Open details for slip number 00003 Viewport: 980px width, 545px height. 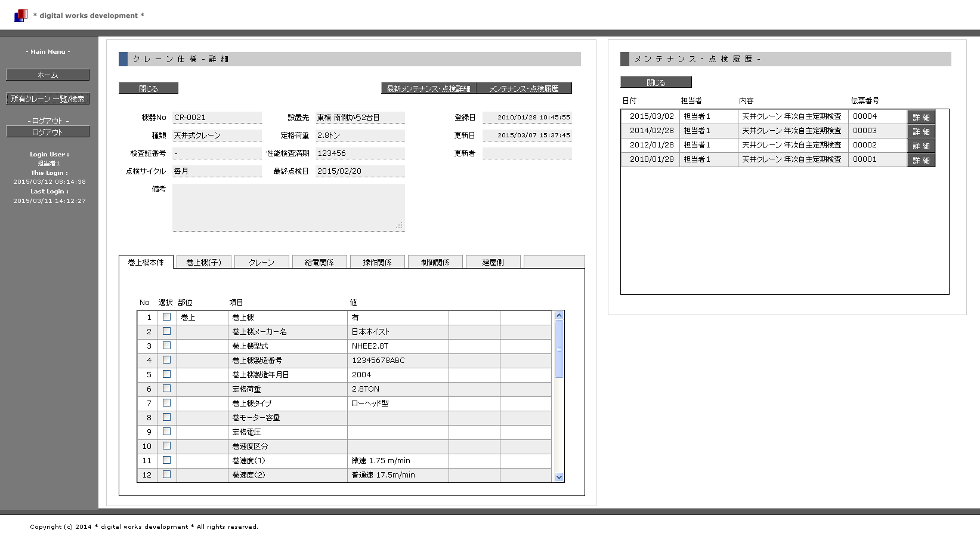click(920, 131)
